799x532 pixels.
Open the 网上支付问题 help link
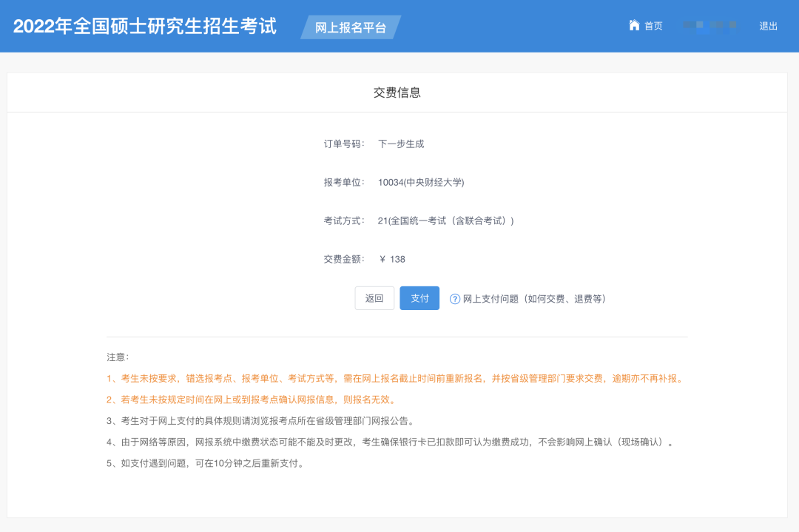tap(533, 299)
